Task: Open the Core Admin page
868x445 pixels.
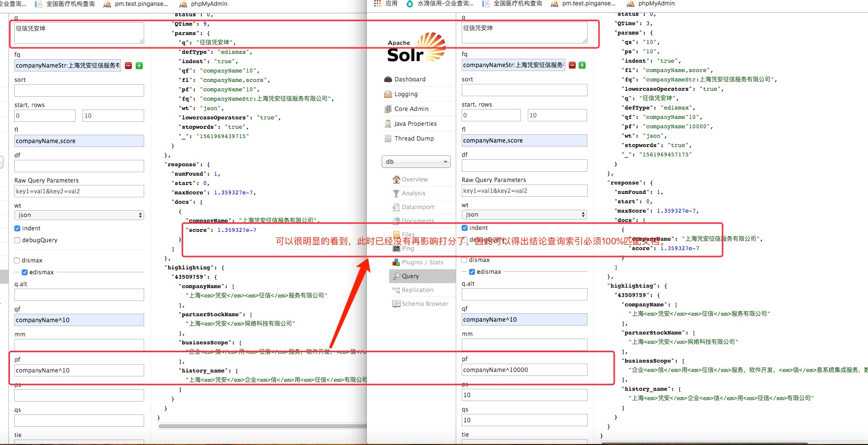Action: click(411, 109)
